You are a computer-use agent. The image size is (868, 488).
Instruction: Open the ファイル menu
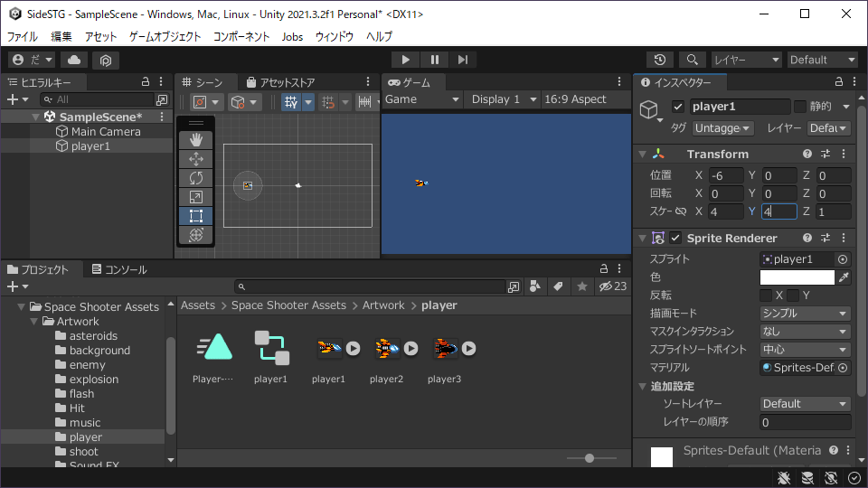pos(22,36)
